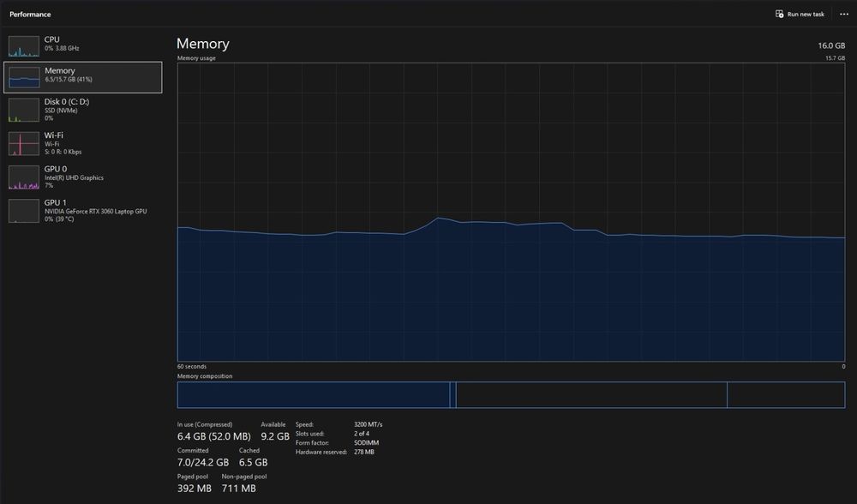
Task: Select the Wi-Fi network graph icon
Action: coord(24,144)
